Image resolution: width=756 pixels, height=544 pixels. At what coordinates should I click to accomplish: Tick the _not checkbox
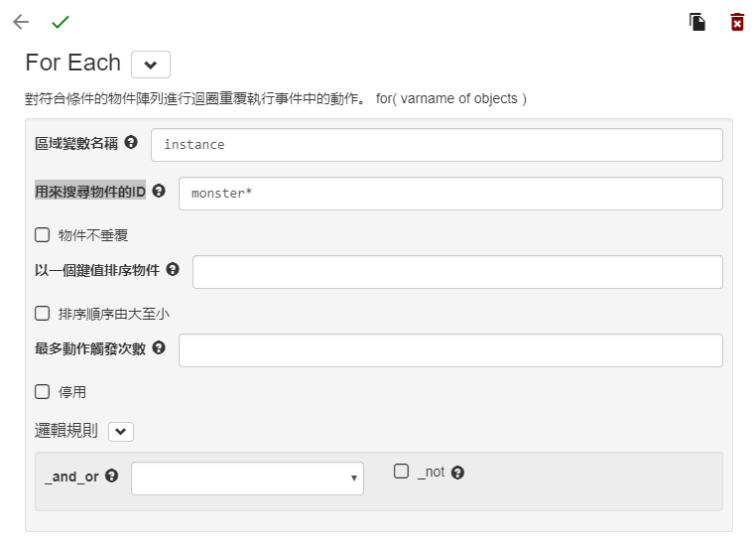point(401,472)
